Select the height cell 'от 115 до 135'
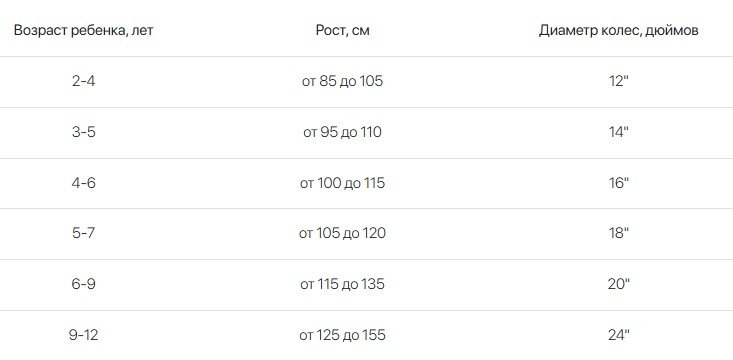This screenshot has height=360, width=733. pyautogui.click(x=342, y=284)
